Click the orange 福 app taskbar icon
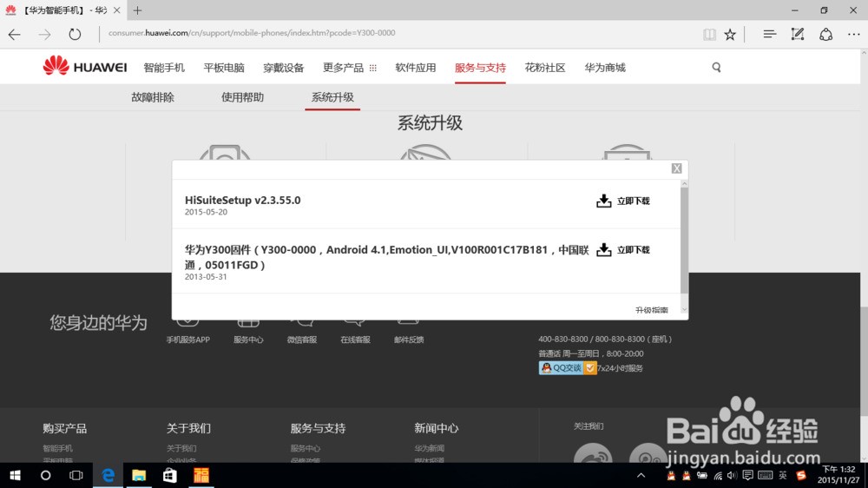Image resolution: width=868 pixels, height=488 pixels. click(x=201, y=475)
